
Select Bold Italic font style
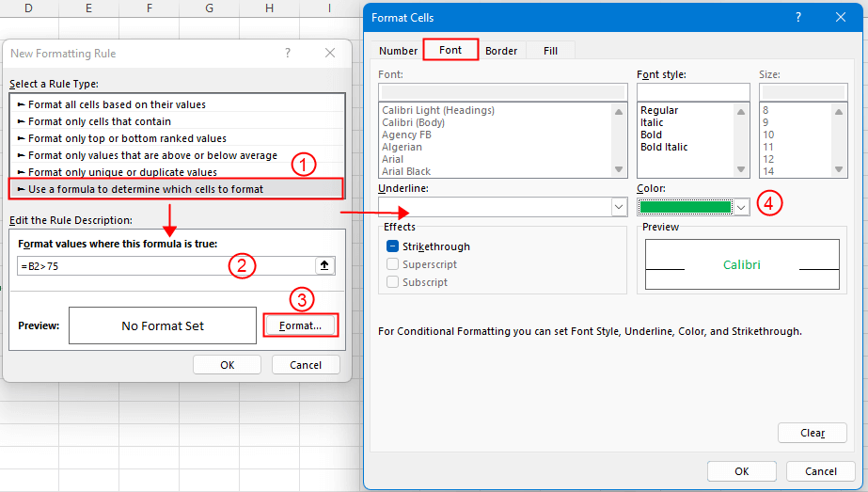point(664,148)
